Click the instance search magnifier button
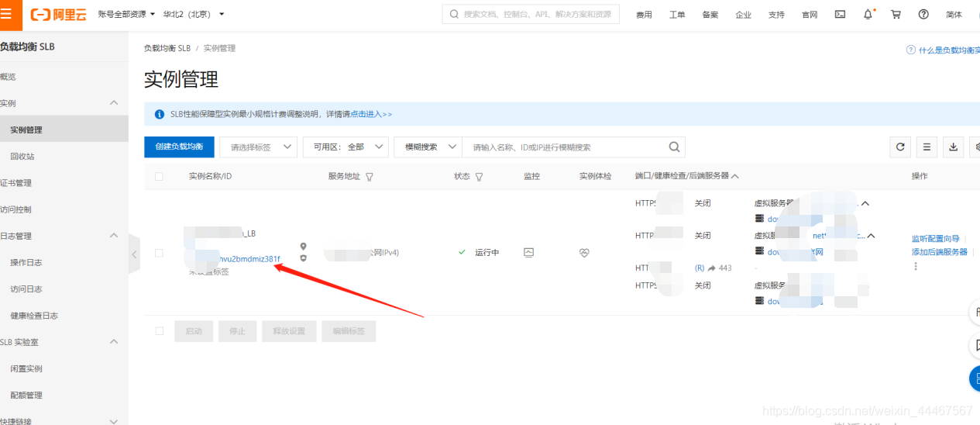The image size is (980, 425). click(674, 147)
